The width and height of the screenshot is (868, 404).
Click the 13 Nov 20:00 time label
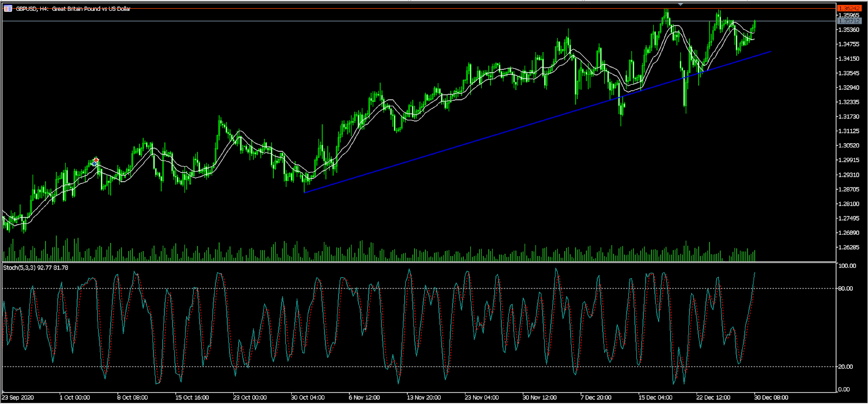(424, 397)
